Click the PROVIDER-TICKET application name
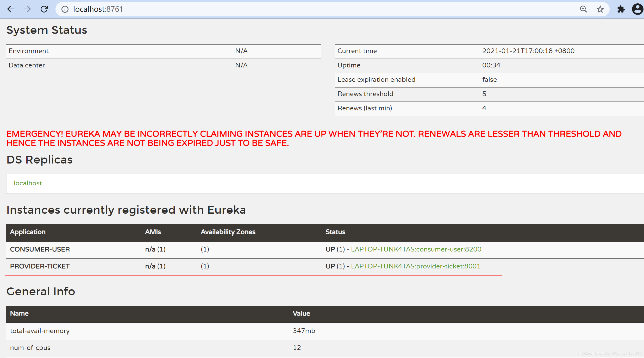Image resolution: width=644 pixels, height=358 pixels. (40, 266)
